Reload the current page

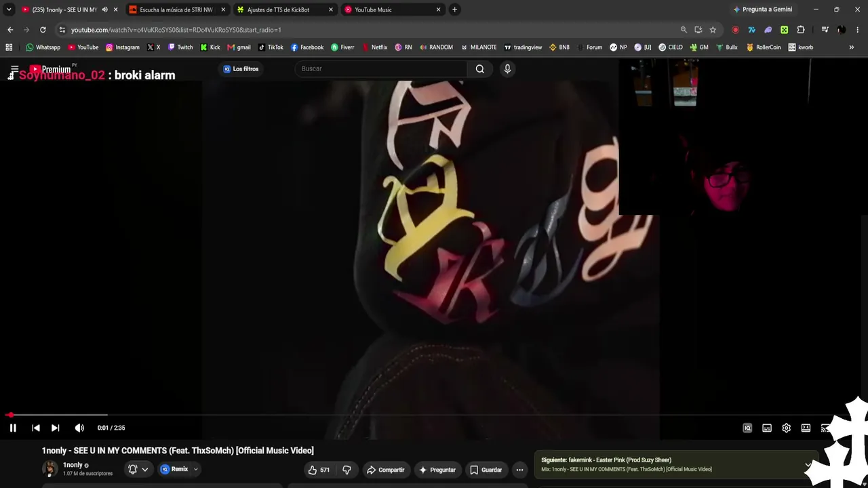[x=43, y=30]
